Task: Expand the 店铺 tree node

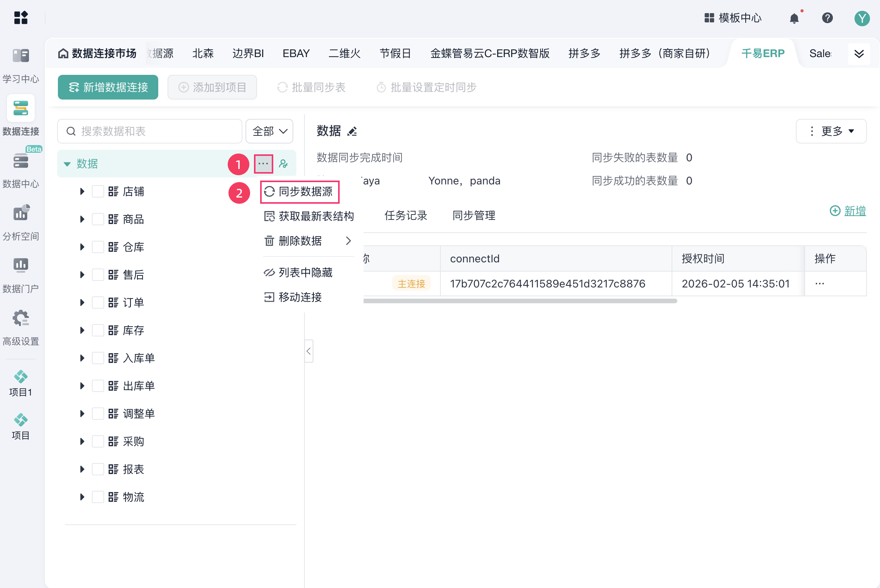Action: [82, 191]
